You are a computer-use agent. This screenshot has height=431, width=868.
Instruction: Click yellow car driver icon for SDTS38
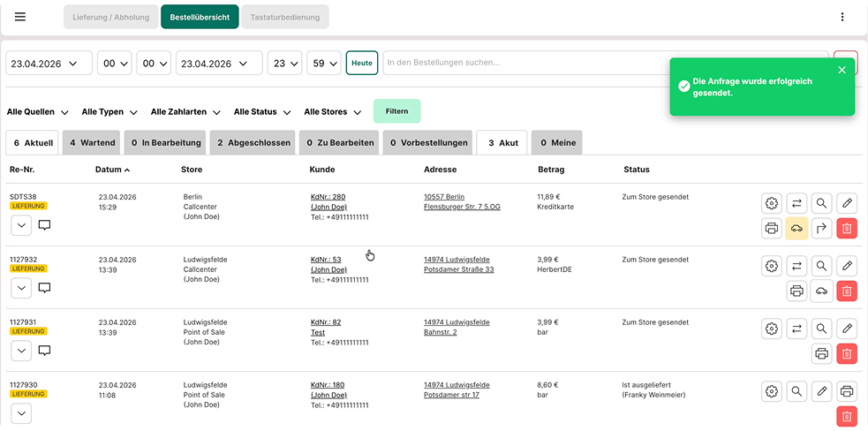(796, 228)
